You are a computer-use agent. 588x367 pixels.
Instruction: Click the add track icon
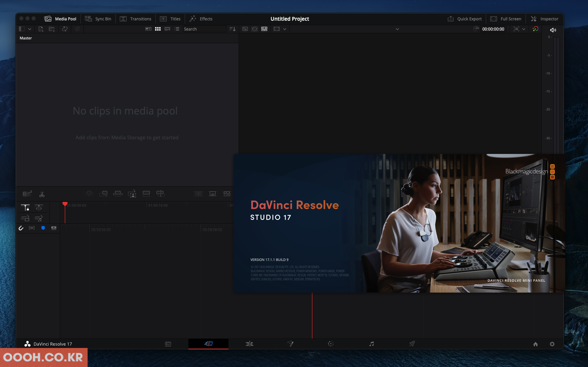click(x=54, y=228)
